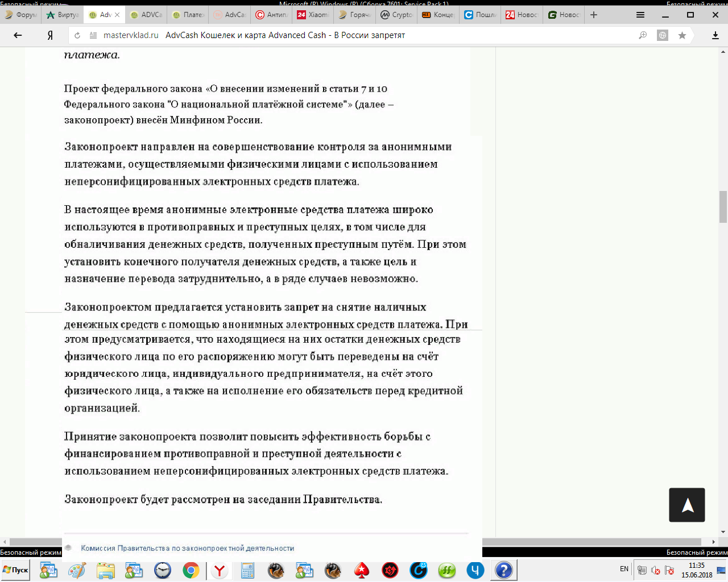
Task: Open the 'Комиссия Правительства по законопроектной деятельности' link
Action: coord(187,548)
